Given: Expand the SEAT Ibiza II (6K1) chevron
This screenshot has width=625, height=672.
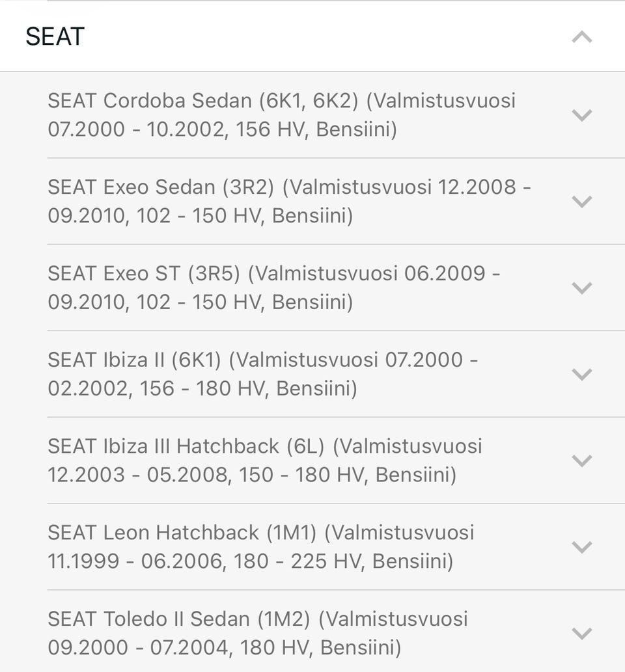Looking at the screenshot, I should (x=581, y=374).
